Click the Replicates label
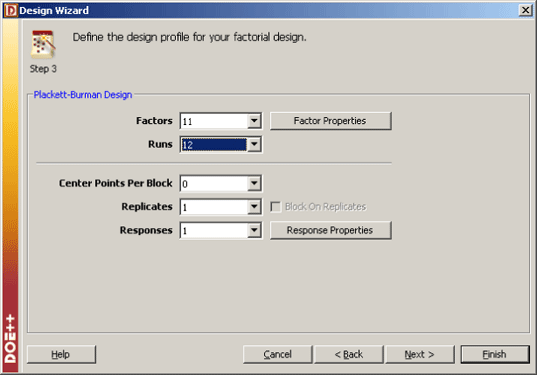This screenshot has width=537, height=375. click(x=147, y=207)
